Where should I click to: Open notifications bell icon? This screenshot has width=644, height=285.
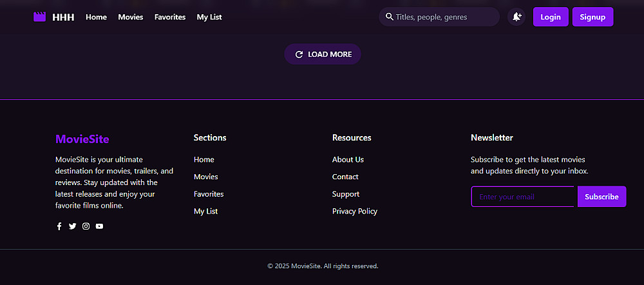point(516,17)
